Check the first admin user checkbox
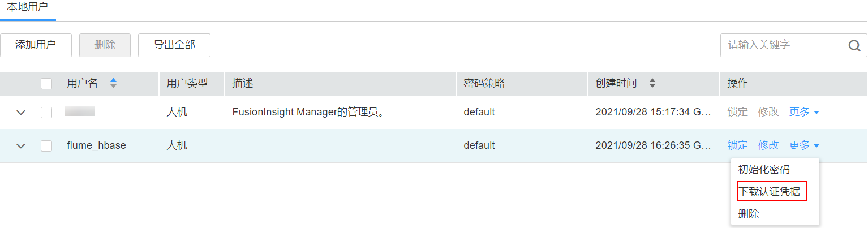The height and width of the screenshot is (228, 868). (46, 113)
